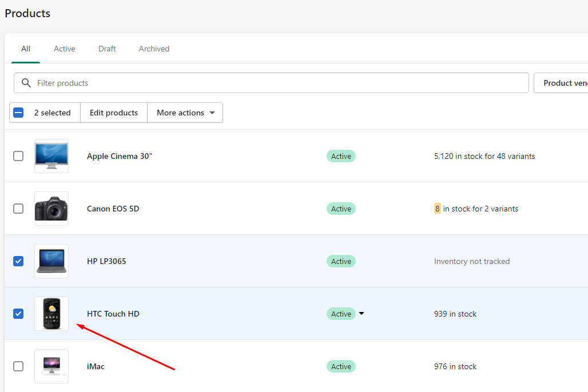Image resolution: width=588 pixels, height=392 pixels.
Task: Click '939 in stock' text
Action: (x=455, y=314)
